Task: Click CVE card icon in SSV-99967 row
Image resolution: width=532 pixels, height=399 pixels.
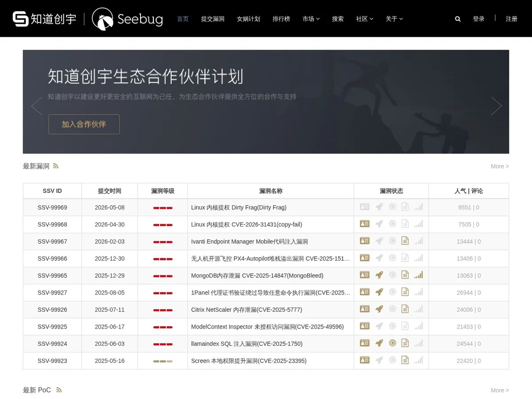Action: 365,241
